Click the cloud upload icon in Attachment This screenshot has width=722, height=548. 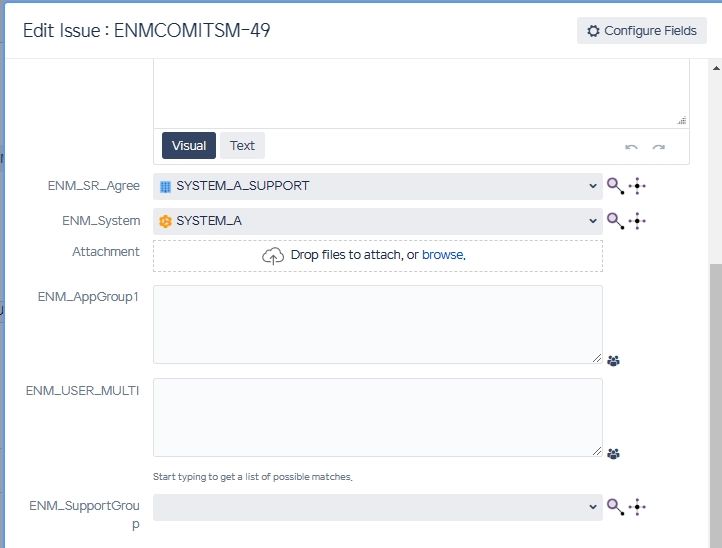click(x=273, y=256)
